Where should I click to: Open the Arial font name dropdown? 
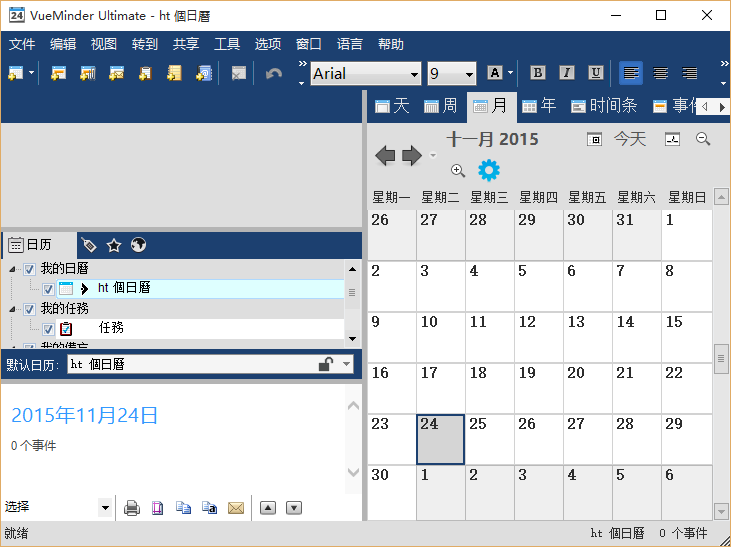[366, 74]
